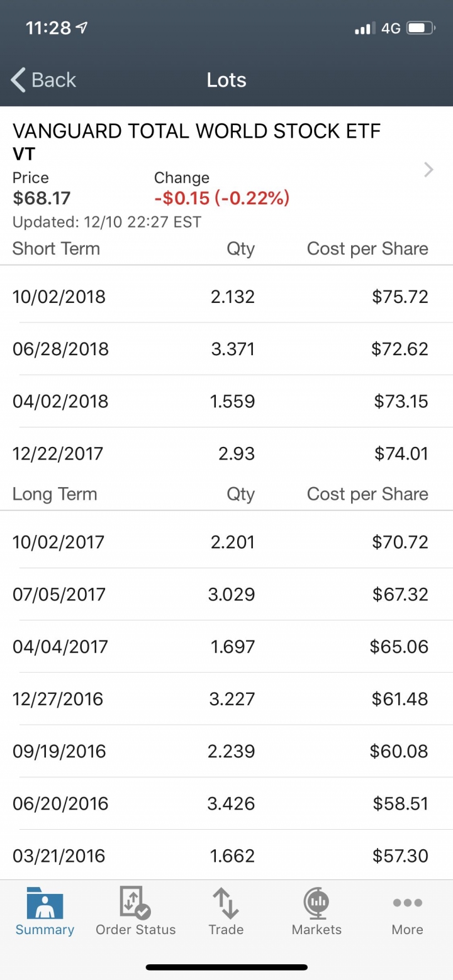The width and height of the screenshot is (453, 980).
Task: Tap the battery icon in status bar
Action: pyautogui.click(x=421, y=28)
